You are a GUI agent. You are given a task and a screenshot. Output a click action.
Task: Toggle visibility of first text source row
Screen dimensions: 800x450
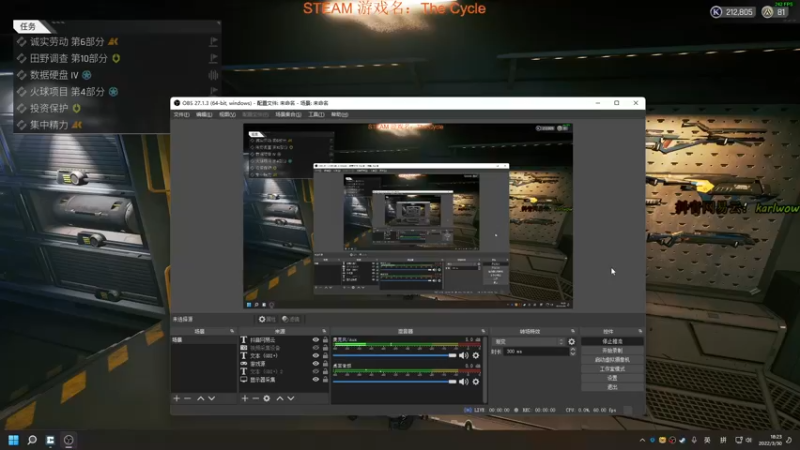pyautogui.click(x=315, y=340)
